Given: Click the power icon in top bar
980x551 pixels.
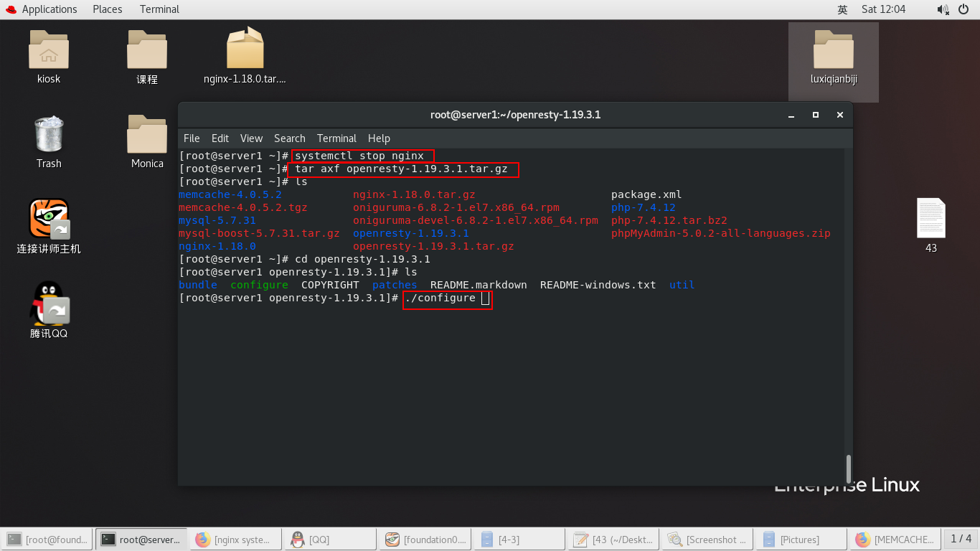Looking at the screenshot, I should [964, 9].
